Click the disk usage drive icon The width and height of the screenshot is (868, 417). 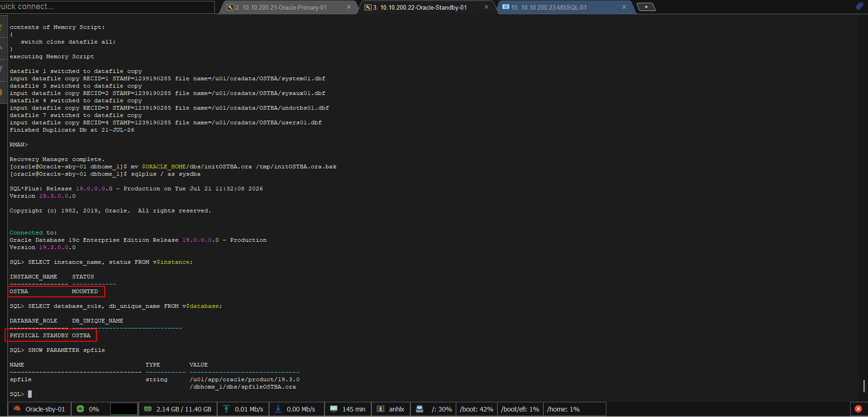pos(420,409)
